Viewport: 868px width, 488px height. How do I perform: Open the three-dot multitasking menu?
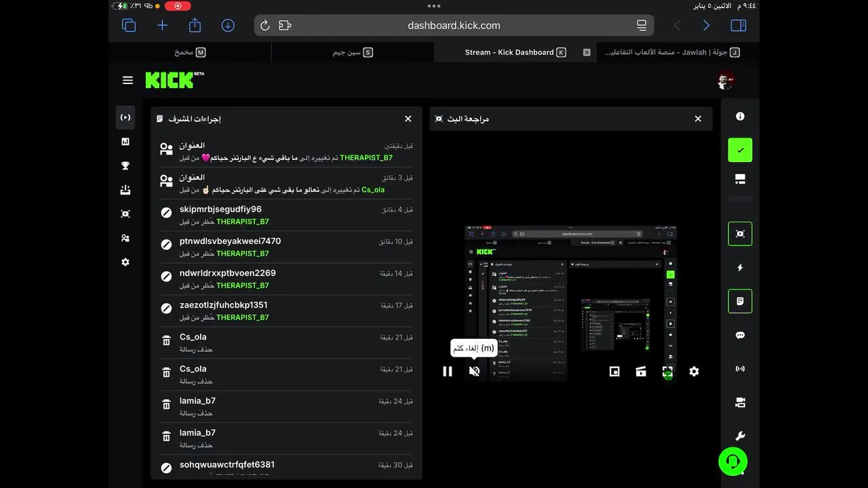pos(434,5)
